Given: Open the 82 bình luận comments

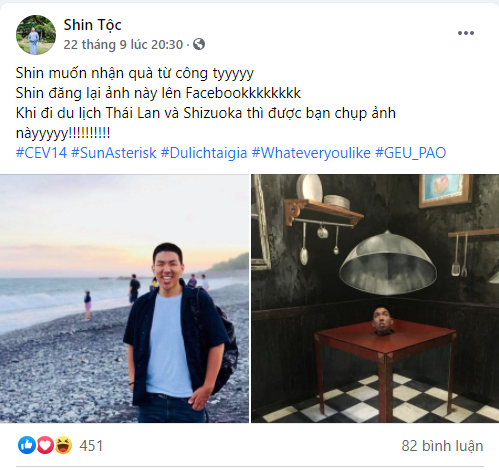Looking at the screenshot, I should pos(442,446).
